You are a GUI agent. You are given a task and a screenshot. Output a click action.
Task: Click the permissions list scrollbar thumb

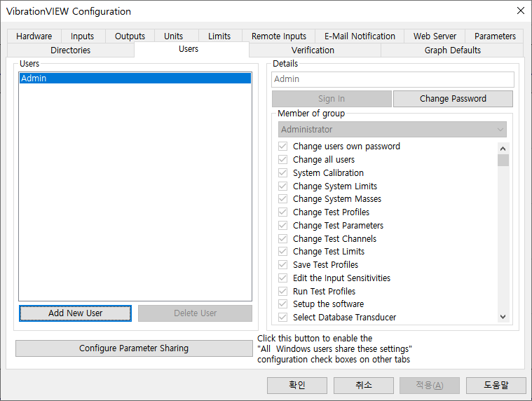point(503,160)
